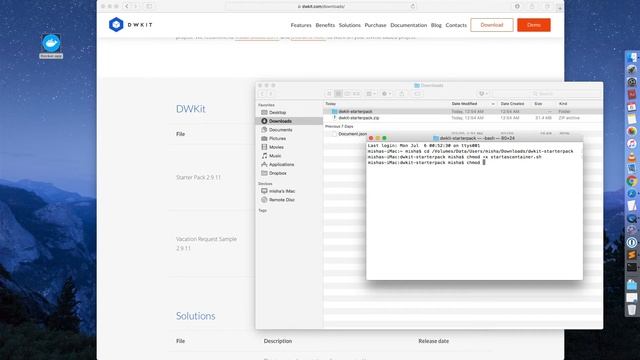Viewport: 640px width, 360px height.
Task: Click the Safari address bar
Action: coord(321,6)
